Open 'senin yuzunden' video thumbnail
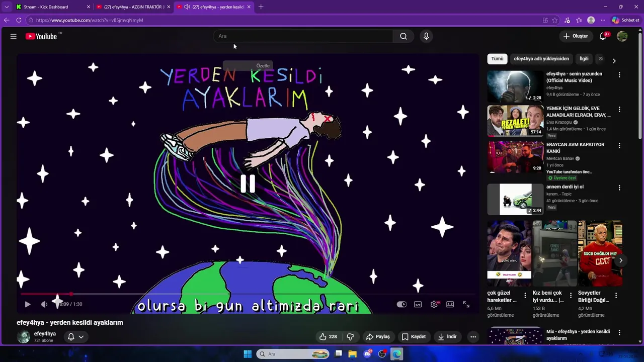Screen dimensions: 644x362 (515, 86)
